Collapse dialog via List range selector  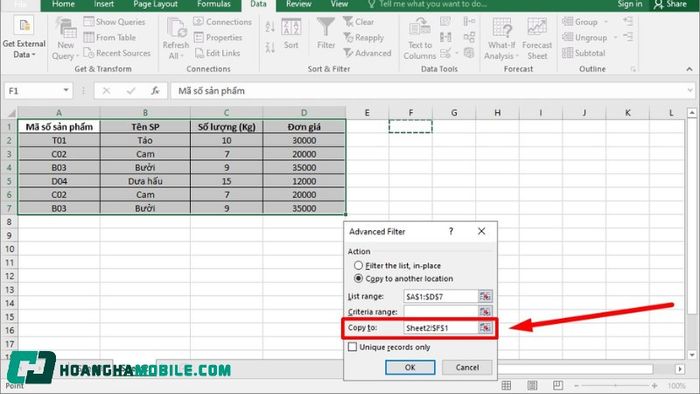(x=485, y=296)
